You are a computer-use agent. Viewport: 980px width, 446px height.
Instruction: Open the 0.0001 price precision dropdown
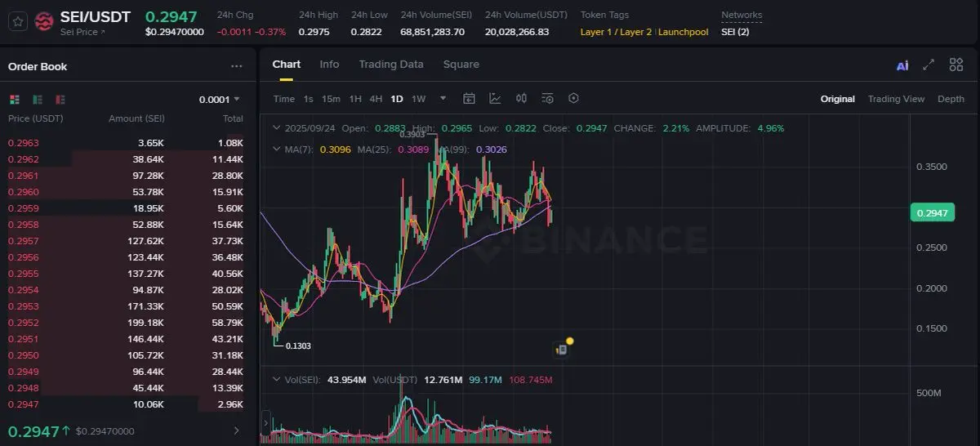point(220,100)
